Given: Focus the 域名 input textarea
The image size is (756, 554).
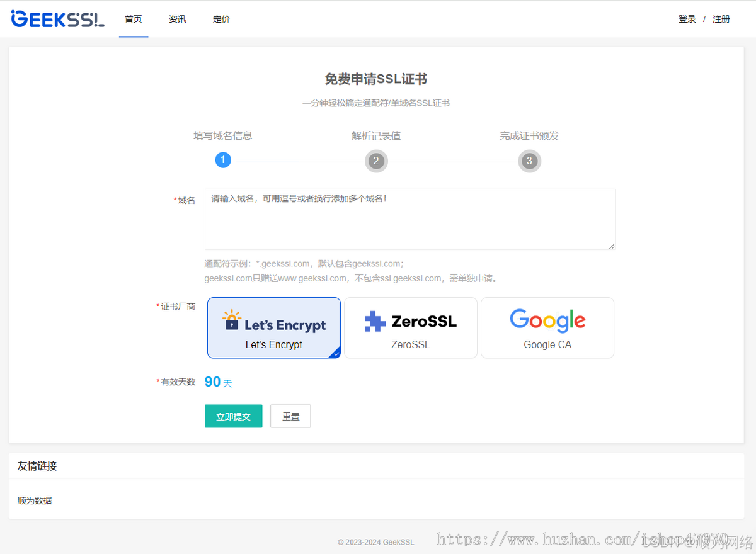Looking at the screenshot, I should (x=410, y=219).
